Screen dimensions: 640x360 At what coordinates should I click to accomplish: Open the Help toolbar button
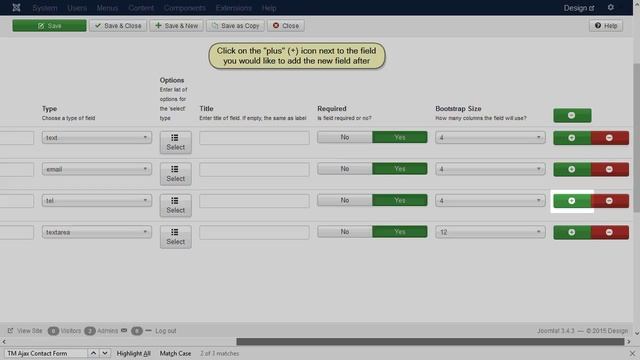(606, 25)
